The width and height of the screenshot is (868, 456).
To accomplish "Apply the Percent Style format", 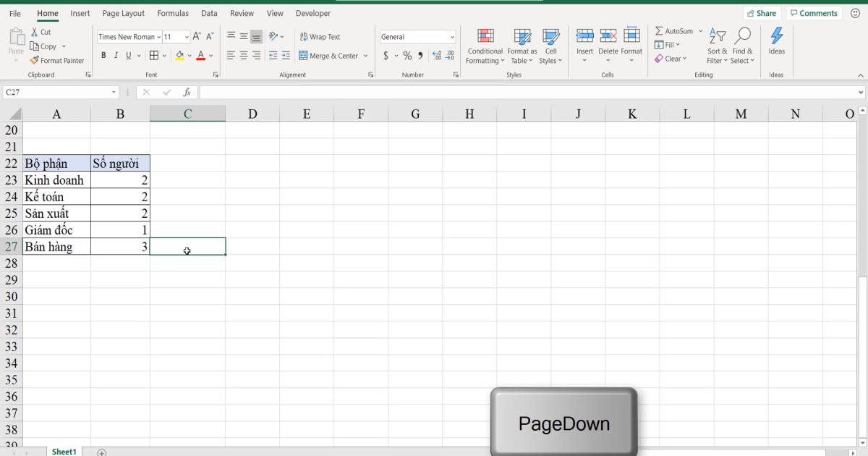I will pyautogui.click(x=407, y=54).
